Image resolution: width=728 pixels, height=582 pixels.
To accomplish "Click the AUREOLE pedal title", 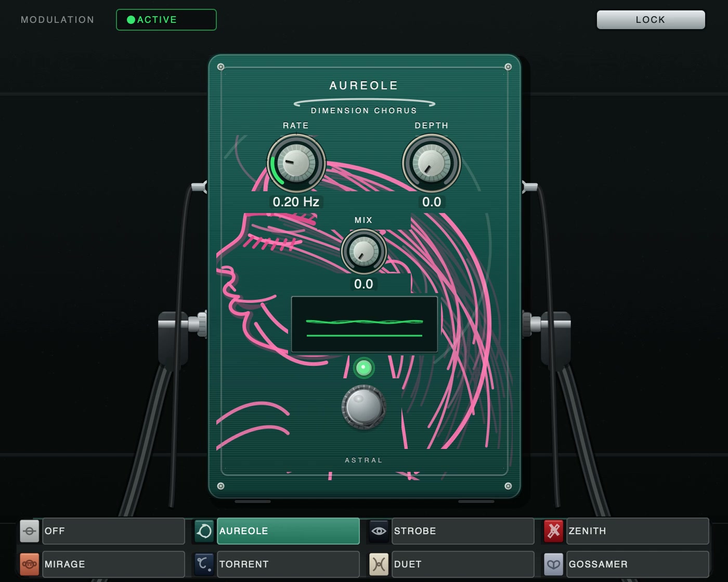I will (x=364, y=86).
